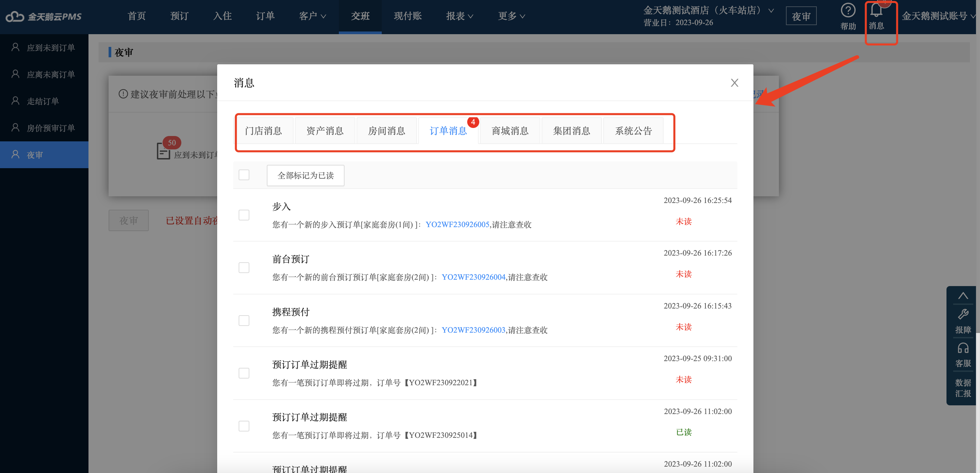Screen dimensions: 980x473
Task: Switch to the 门店消息 tab
Action: (263, 131)
